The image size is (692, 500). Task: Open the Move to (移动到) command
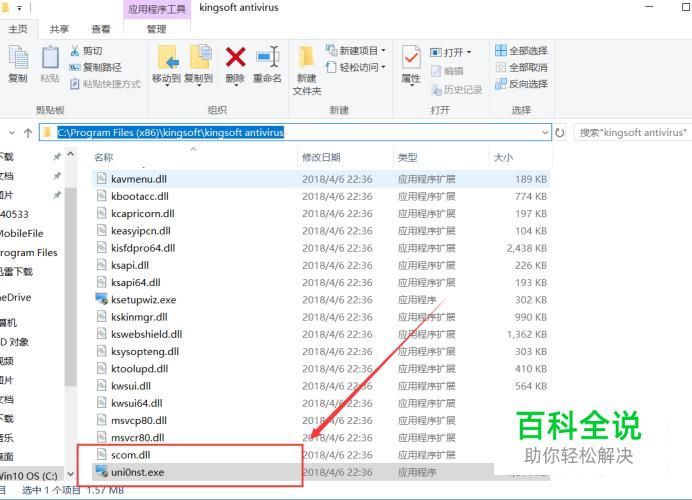166,65
